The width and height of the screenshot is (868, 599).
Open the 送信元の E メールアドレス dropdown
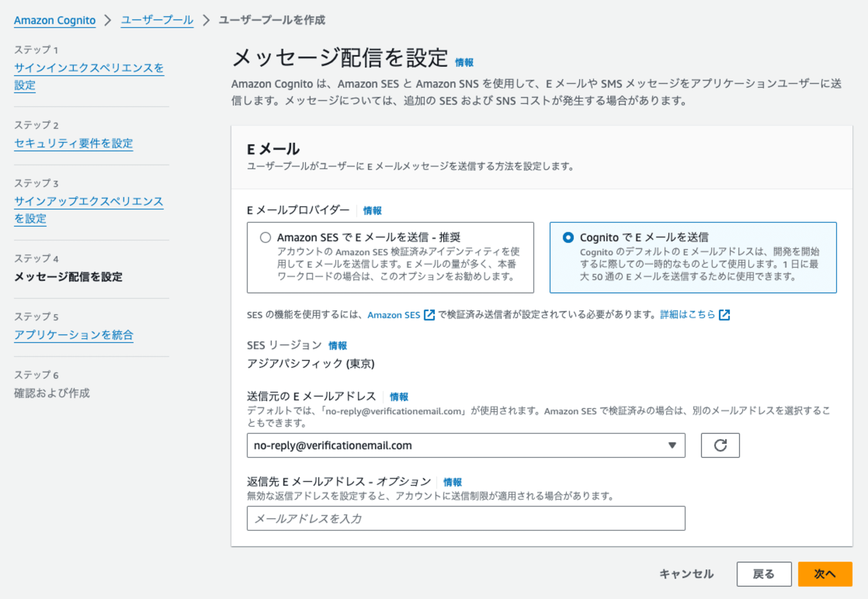[466, 445]
